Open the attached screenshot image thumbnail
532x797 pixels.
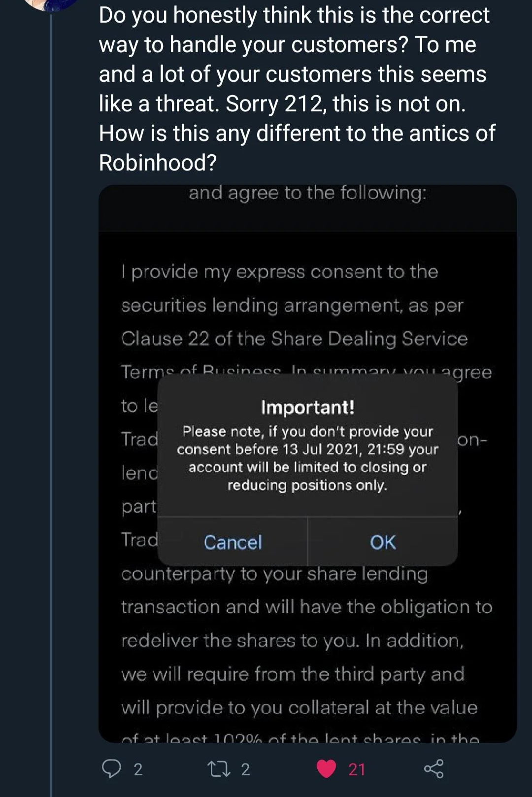307,463
